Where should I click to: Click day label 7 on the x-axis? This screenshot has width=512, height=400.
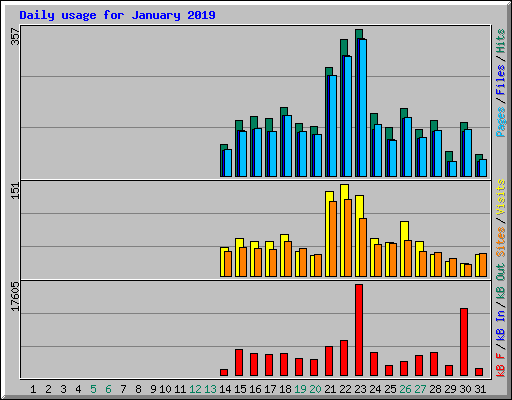[123, 389]
